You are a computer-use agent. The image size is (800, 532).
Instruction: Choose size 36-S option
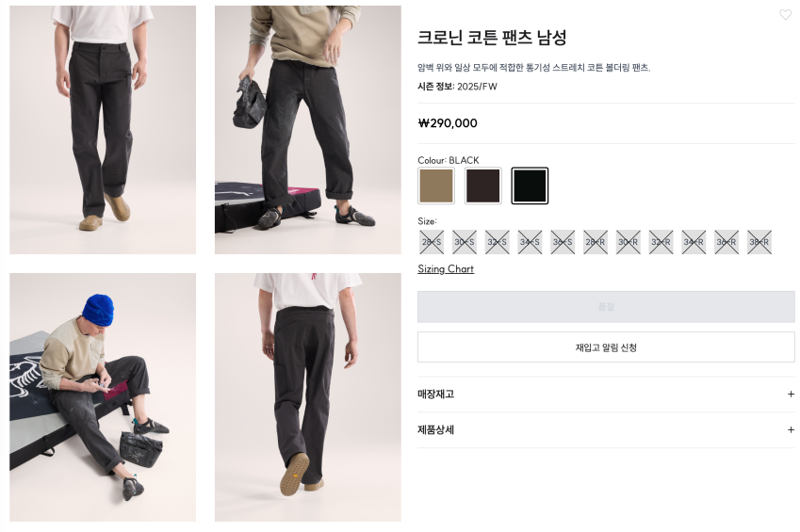tap(563, 242)
